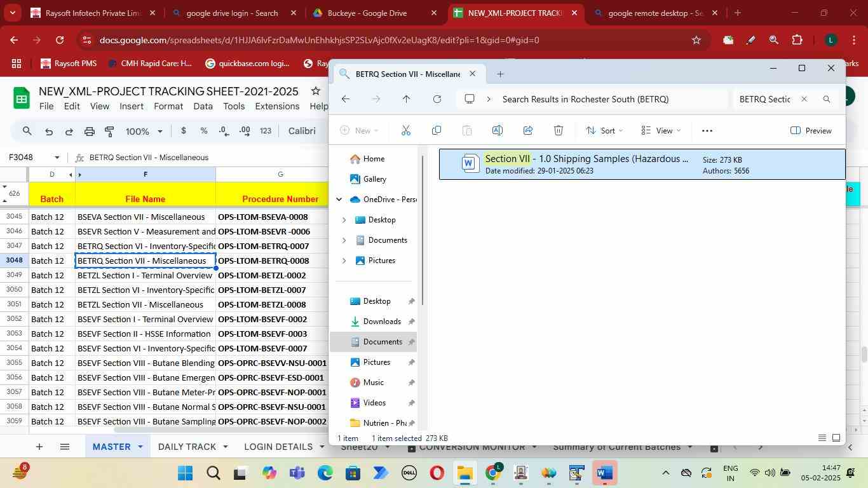Bookmark this page with the star icon
868x488 pixels.
696,40
